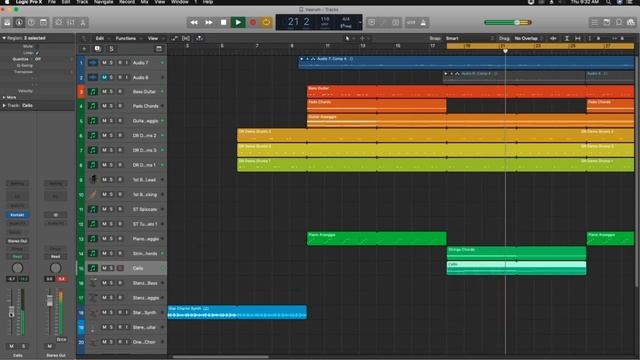Open the Functions menu in Tracks area
The height and width of the screenshot is (360, 640).
pyautogui.click(x=125, y=38)
